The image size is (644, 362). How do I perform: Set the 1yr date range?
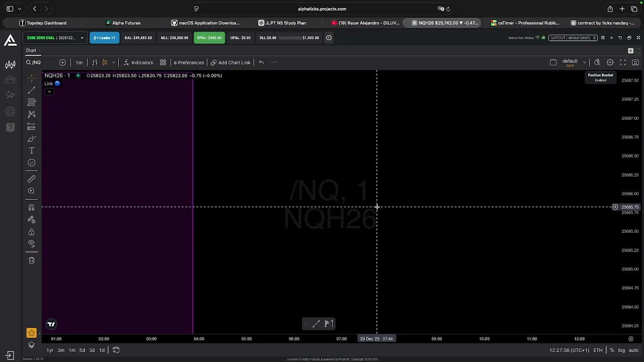tap(50, 350)
